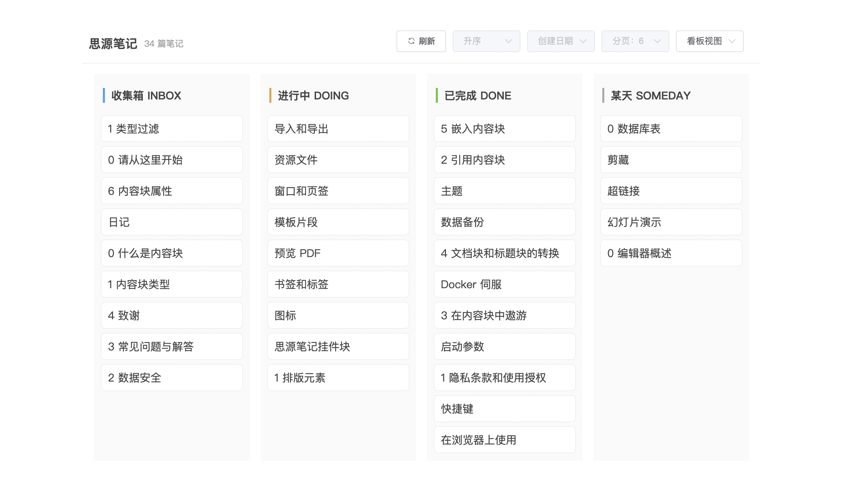Select the 幻灯片演示 card

click(671, 222)
